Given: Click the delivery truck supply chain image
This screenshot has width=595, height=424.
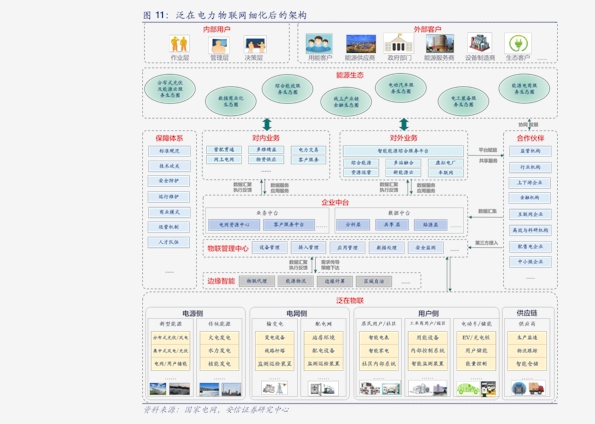Looking at the screenshot, I should pyautogui.click(x=536, y=388).
